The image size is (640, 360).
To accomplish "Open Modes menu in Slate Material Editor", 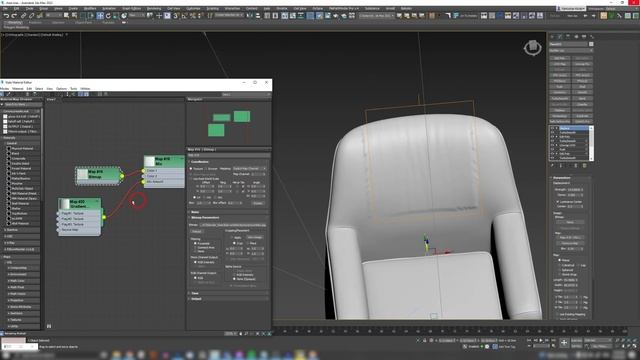I will tap(4, 89).
